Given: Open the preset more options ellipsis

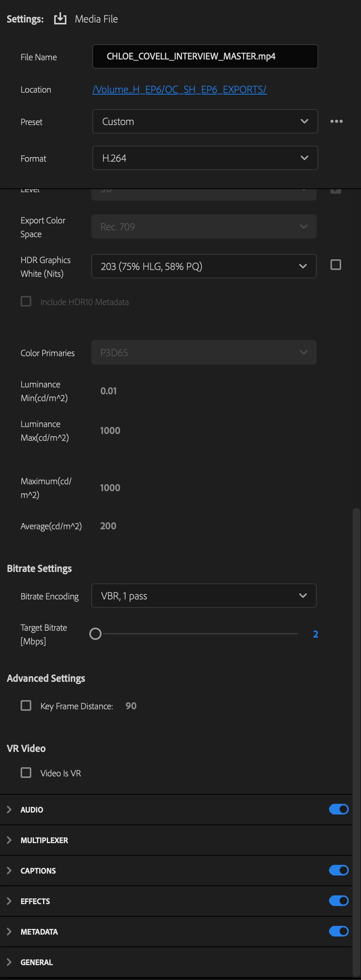Looking at the screenshot, I should (336, 121).
